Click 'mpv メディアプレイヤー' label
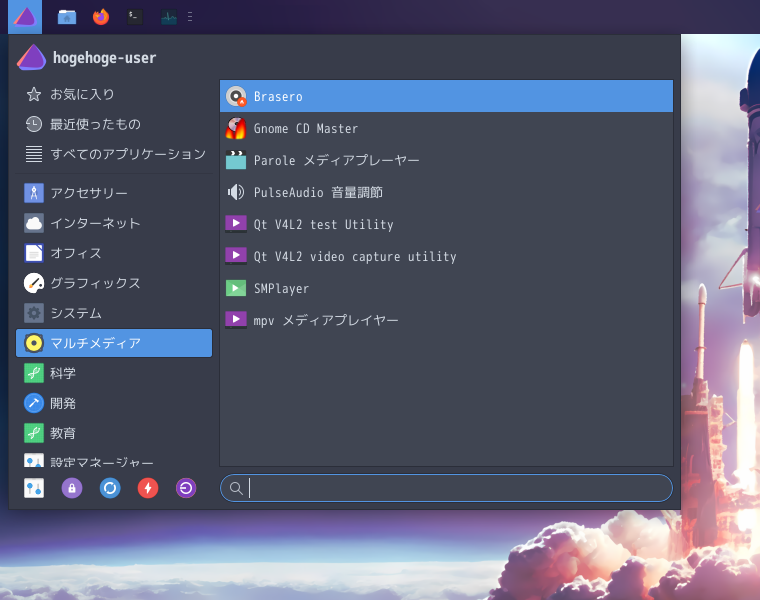This screenshot has width=760, height=600. click(326, 320)
